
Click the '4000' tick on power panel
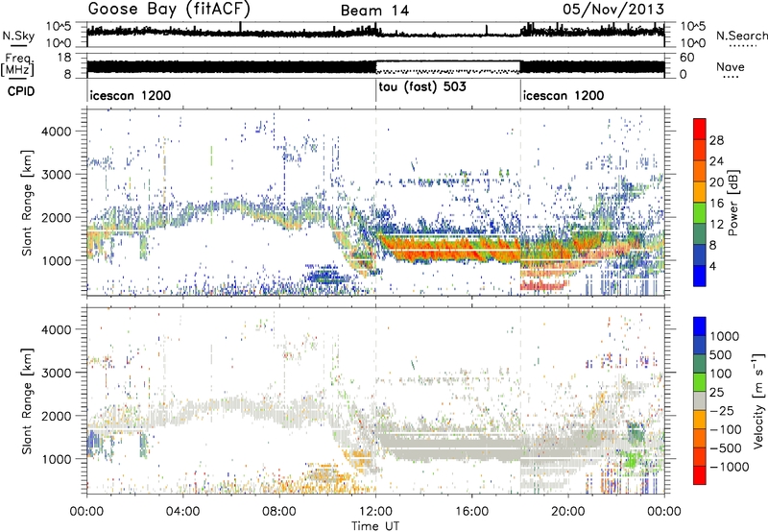coord(56,132)
